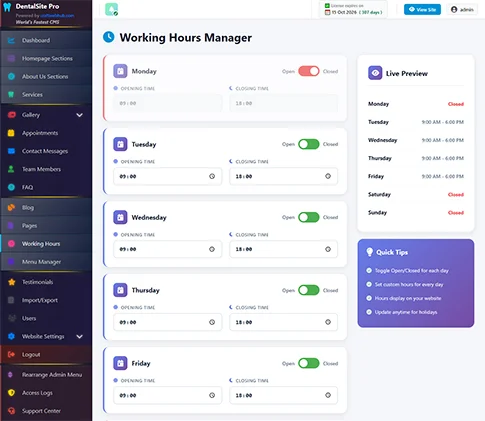Image resolution: width=485 pixels, height=421 pixels.
Task: Click the green notification icon in header
Action: [x=111, y=9]
